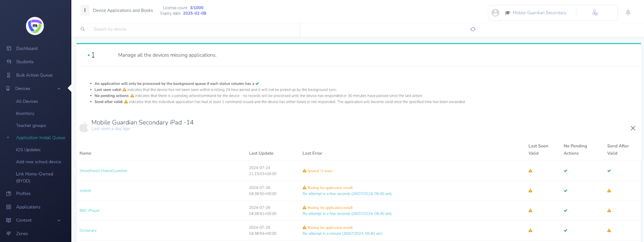Click the Profiles sidebar icon
This screenshot has width=644, height=242.
[x=9, y=194]
